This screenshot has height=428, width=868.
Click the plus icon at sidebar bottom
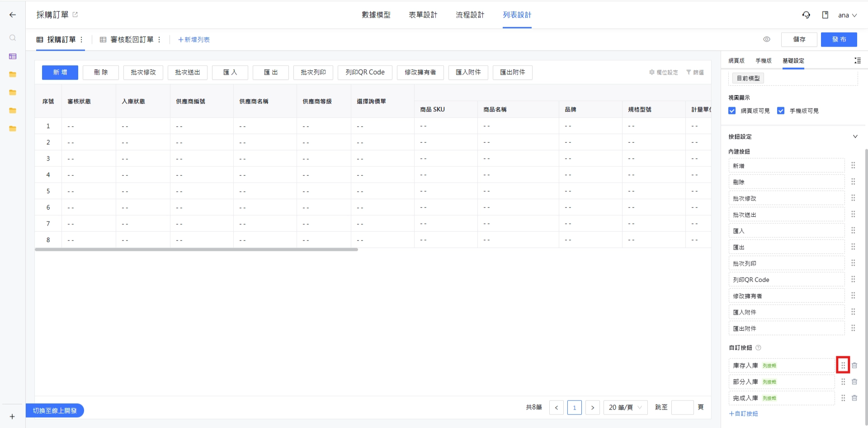pyautogui.click(x=12, y=417)
